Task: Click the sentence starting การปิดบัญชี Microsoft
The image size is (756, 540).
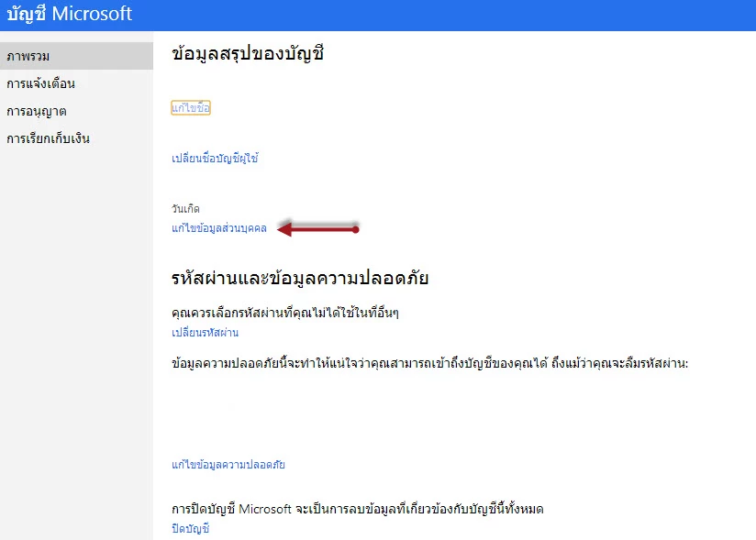Action: point(358,509)
